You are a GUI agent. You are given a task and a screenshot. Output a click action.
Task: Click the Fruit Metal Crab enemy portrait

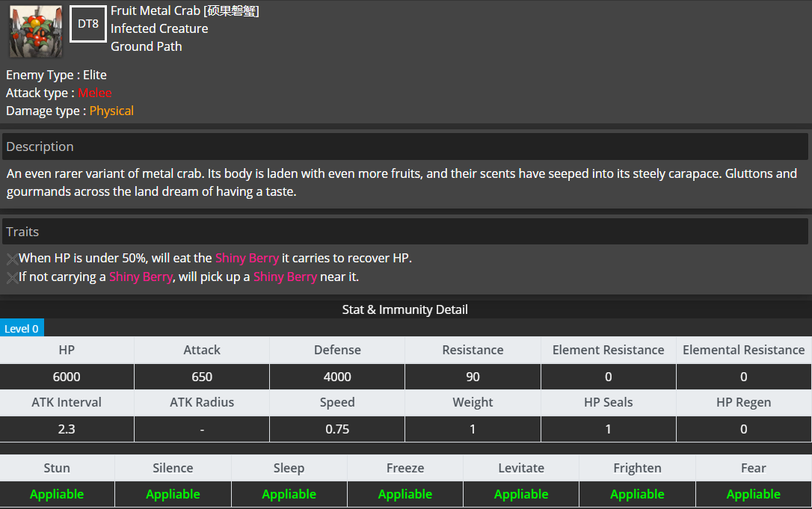[36, 31]
